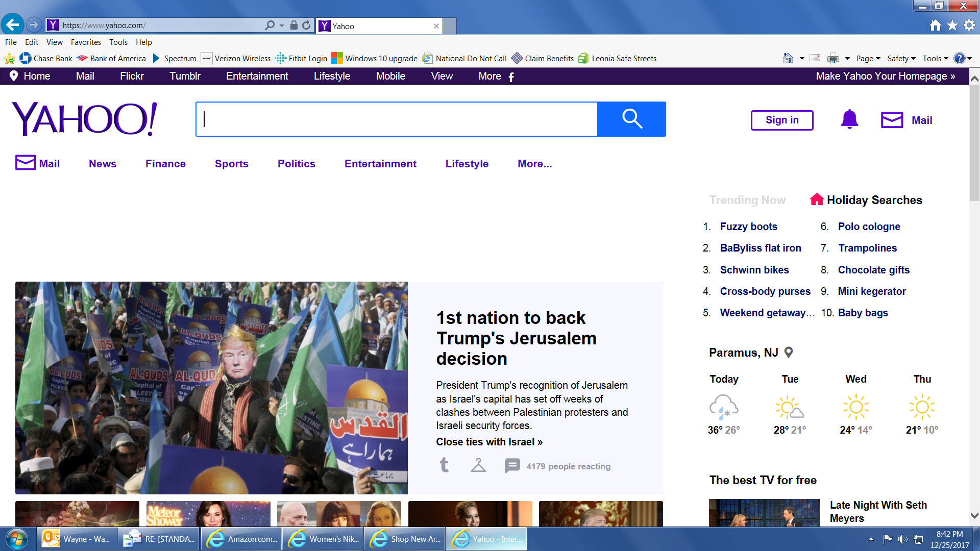This screenshot has height=551, width=980.
Task: Open the browser Home icon at top right
Action: [935, 25]
